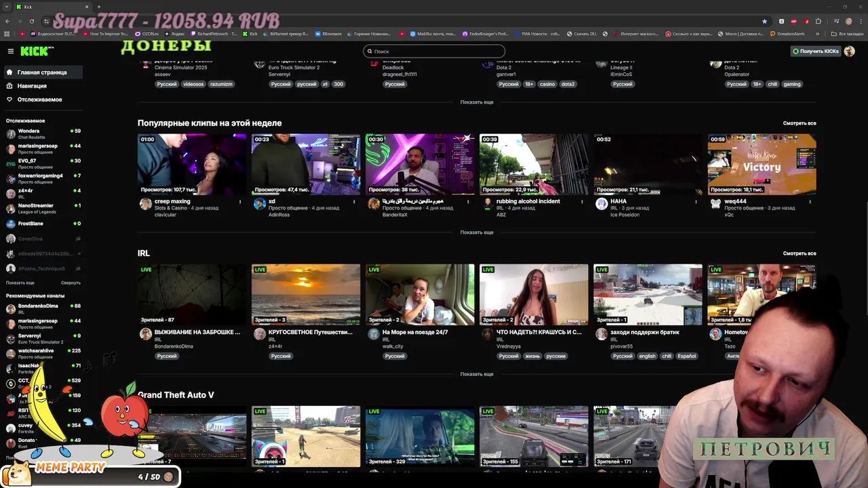Open the Grand Theft Auto V category heading

[176, 394]
